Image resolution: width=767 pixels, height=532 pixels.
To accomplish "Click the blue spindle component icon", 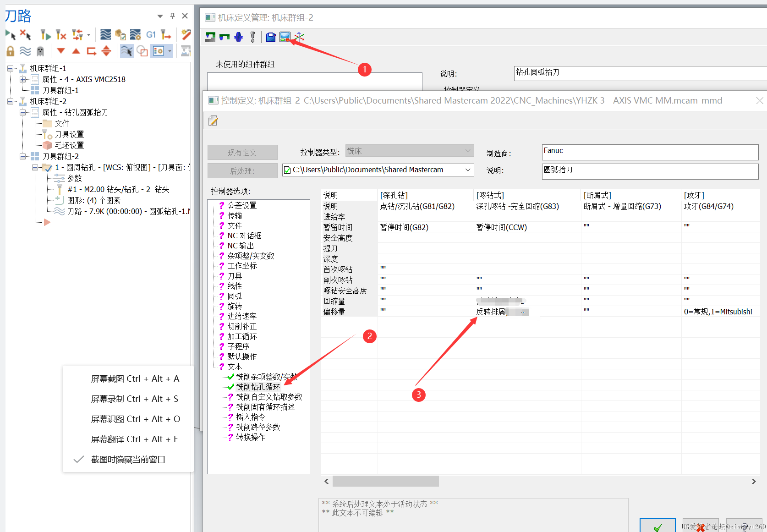I will click(x=238, y=37).
